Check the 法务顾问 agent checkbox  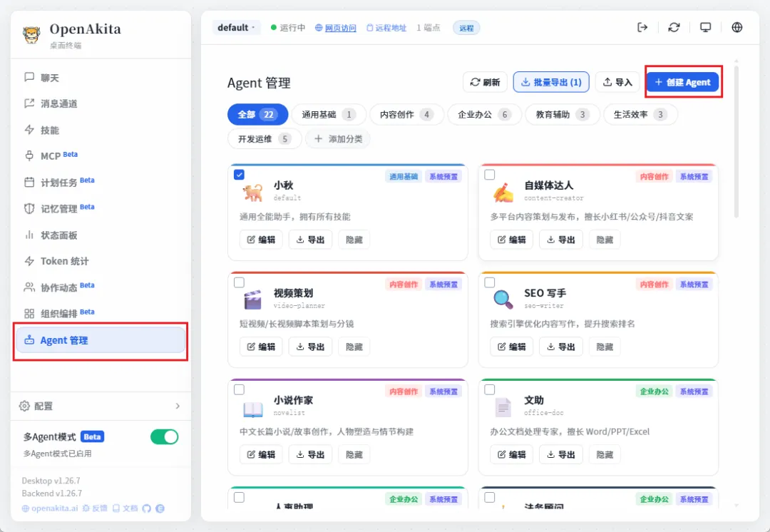coord(490,497)
